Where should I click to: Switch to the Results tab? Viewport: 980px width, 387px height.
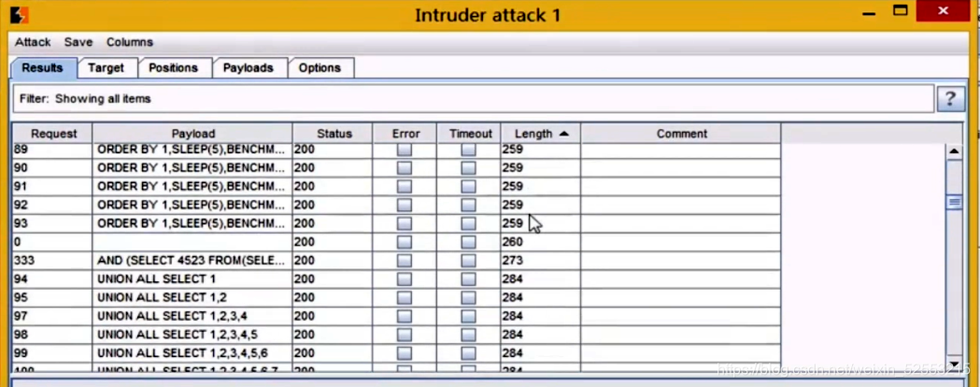(x=42, y=67)
